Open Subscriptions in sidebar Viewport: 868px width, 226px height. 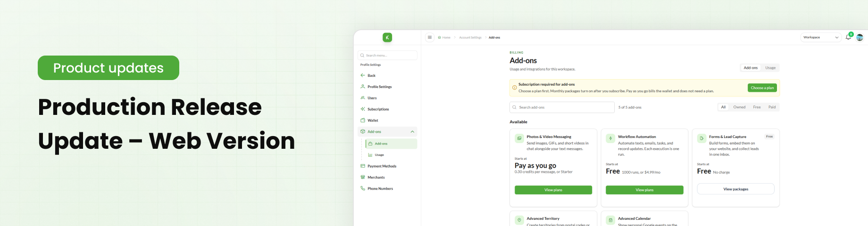pos(378,109)
